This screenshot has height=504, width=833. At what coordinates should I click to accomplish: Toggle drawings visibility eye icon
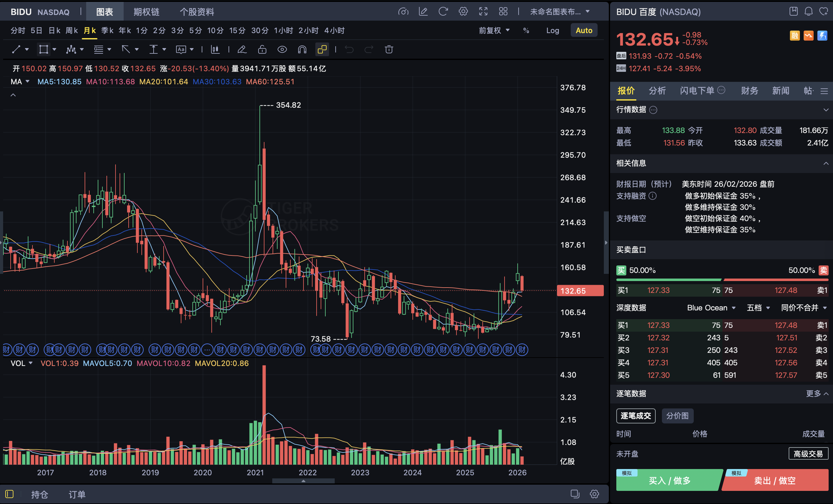coord(282,50)
